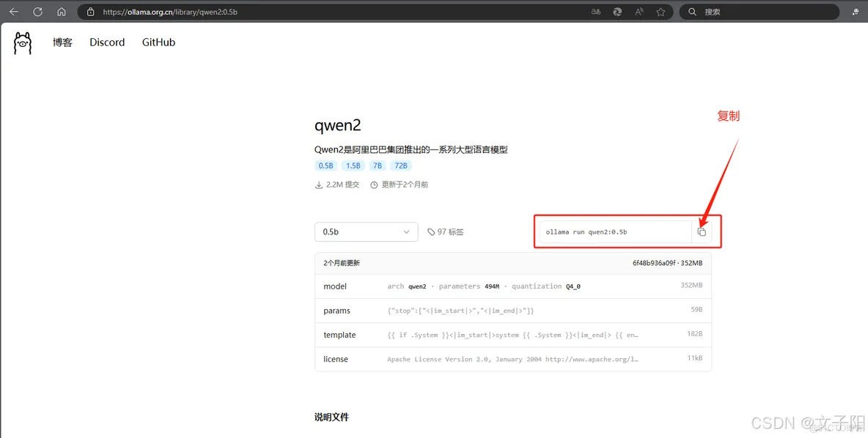The width and height of the screenshot is (868, 438).
Task: Select the 72B model tag
Action: [x=400, y=166]
